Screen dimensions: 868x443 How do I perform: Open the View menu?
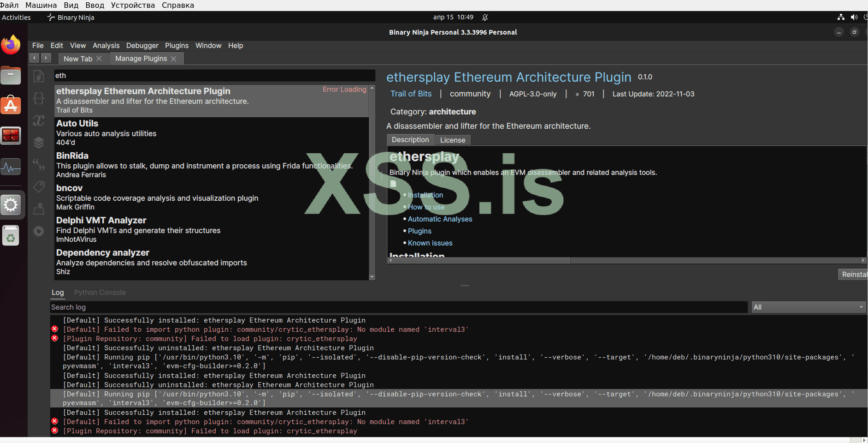78,46
